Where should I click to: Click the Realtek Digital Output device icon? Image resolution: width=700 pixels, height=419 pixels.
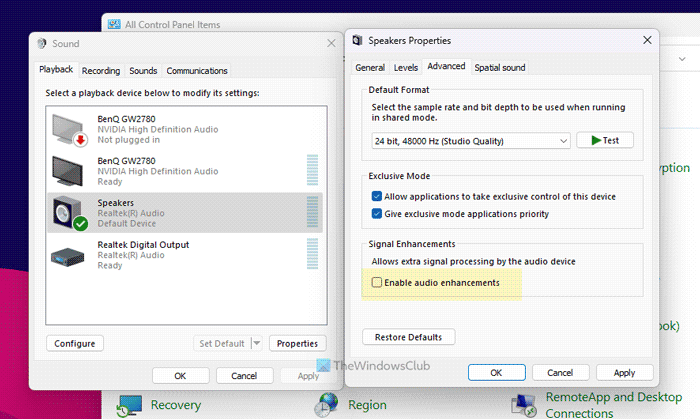67,257
